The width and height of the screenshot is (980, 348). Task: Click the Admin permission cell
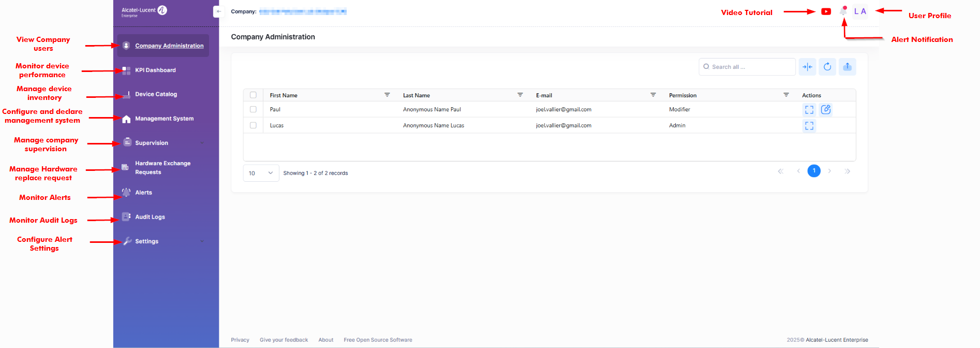pyautogui.click(x=677, y=125)
